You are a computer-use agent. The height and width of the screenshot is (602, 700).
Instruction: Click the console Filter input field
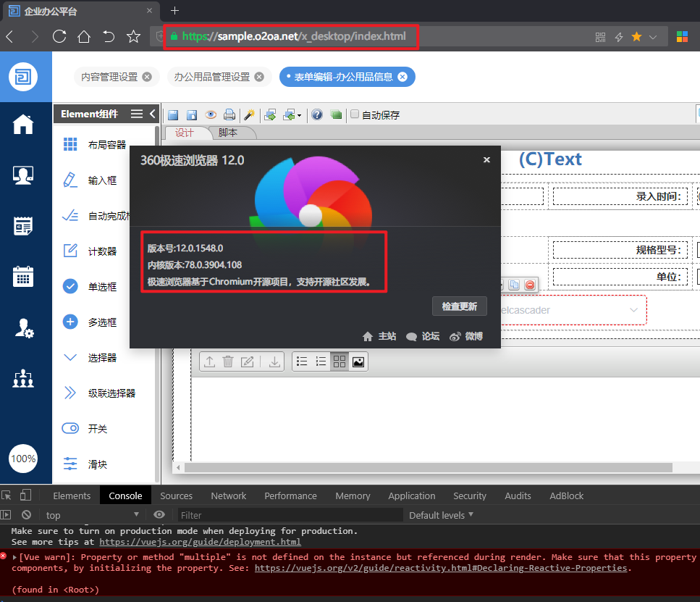point(290,515)
